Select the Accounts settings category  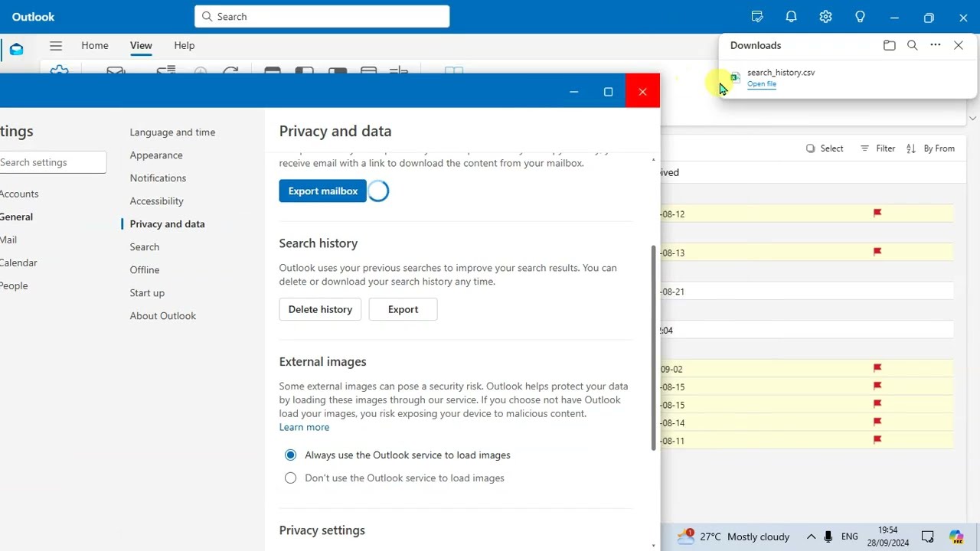click(18, 194)
